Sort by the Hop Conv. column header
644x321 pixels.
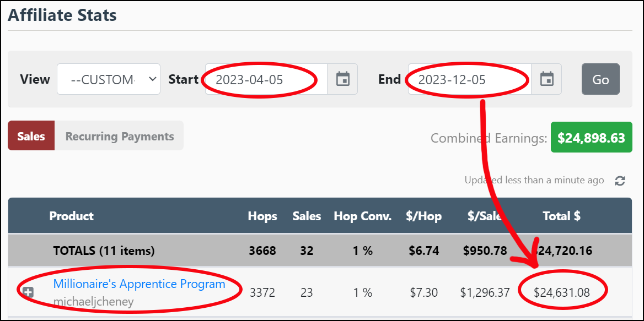coord(362,216)
